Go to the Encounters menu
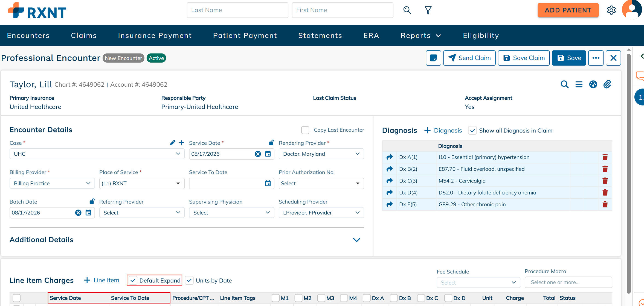This screenshot has width=644, height=306. (x=28, y=36)
